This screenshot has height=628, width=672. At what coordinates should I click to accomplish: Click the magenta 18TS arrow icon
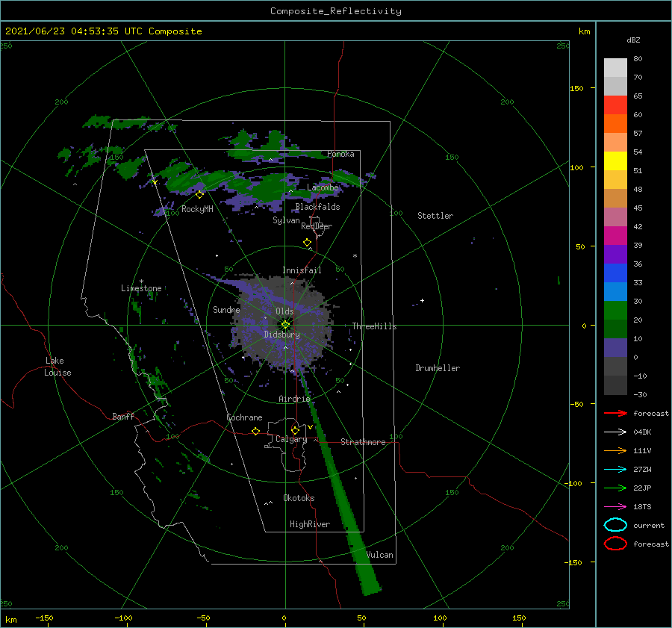click(615, 507)
